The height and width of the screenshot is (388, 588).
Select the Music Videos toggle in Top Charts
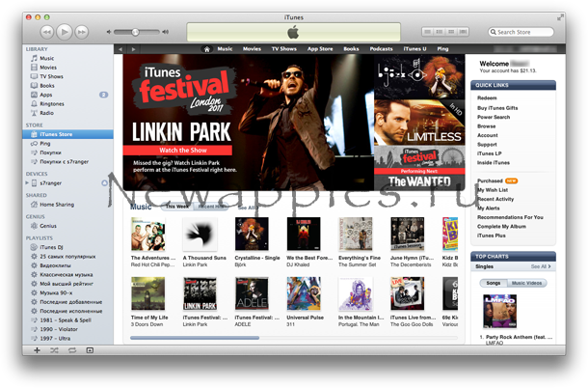tap(527, 283)
